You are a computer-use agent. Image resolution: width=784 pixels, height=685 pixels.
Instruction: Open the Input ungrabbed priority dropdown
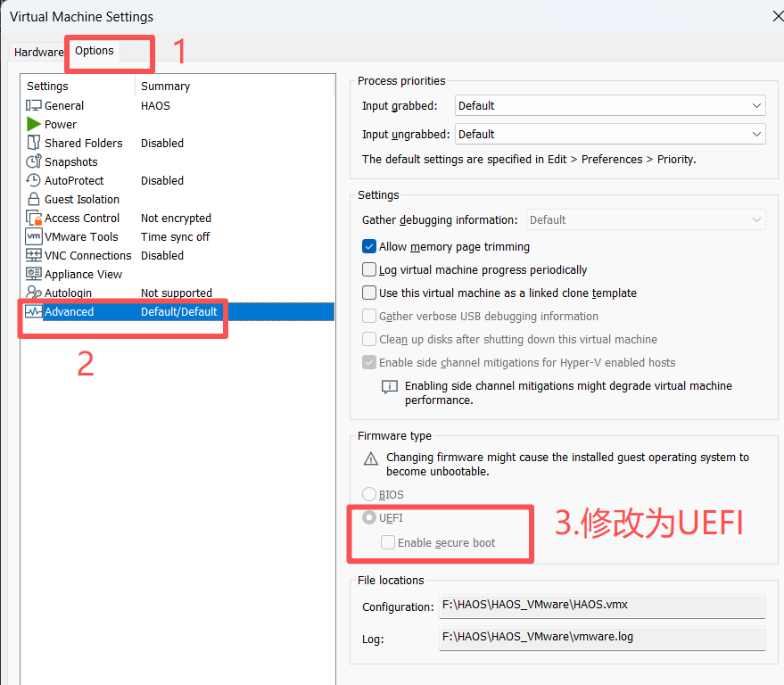coord(610,134)
